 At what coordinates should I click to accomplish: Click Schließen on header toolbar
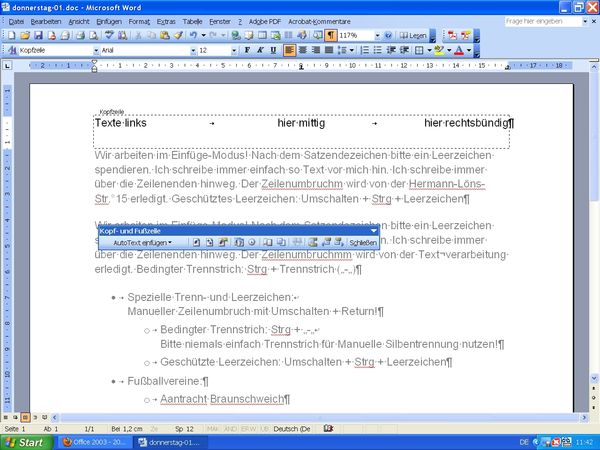[x=363, y=243]
